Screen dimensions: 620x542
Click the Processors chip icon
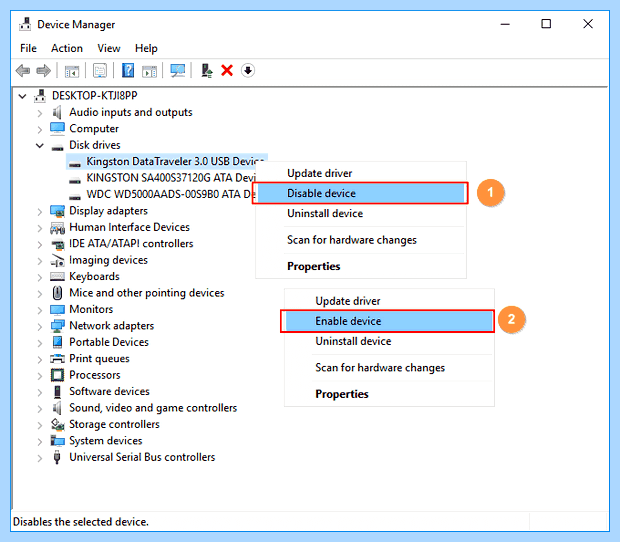pyautogui.click(x=57, y=375)
